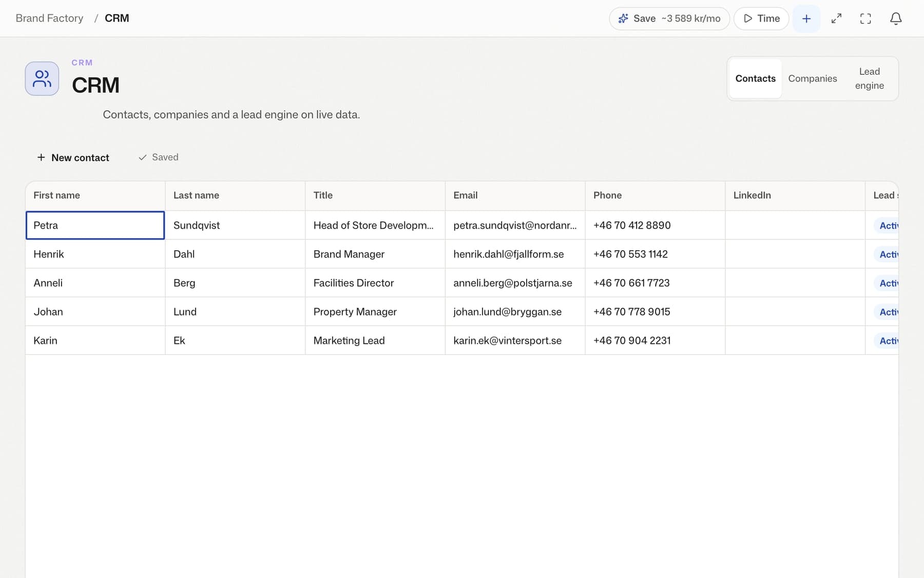Open the Brand Factory breadcrumb

coord(49,18)
